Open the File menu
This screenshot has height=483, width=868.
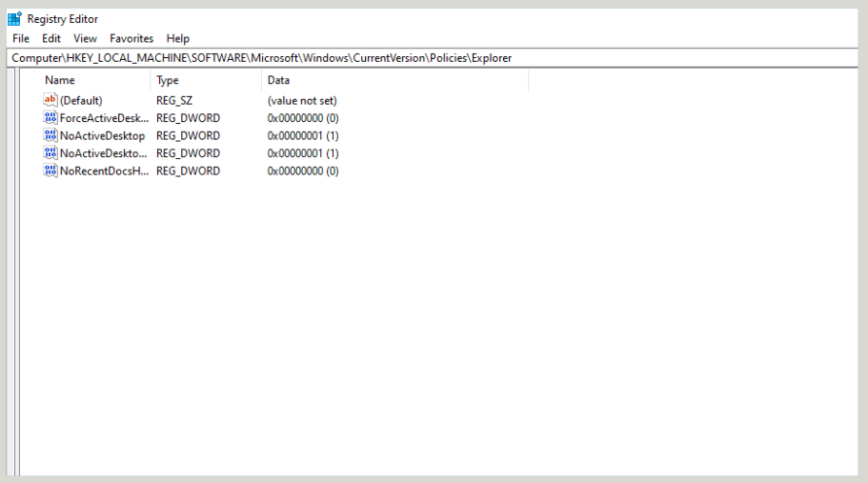[21, 38]
